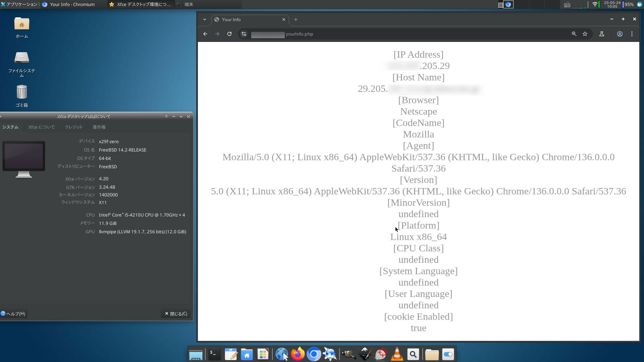This screenshot has height=362, width=644.
Task: Switch to the クレジット tab
Action: coord(73,127)
